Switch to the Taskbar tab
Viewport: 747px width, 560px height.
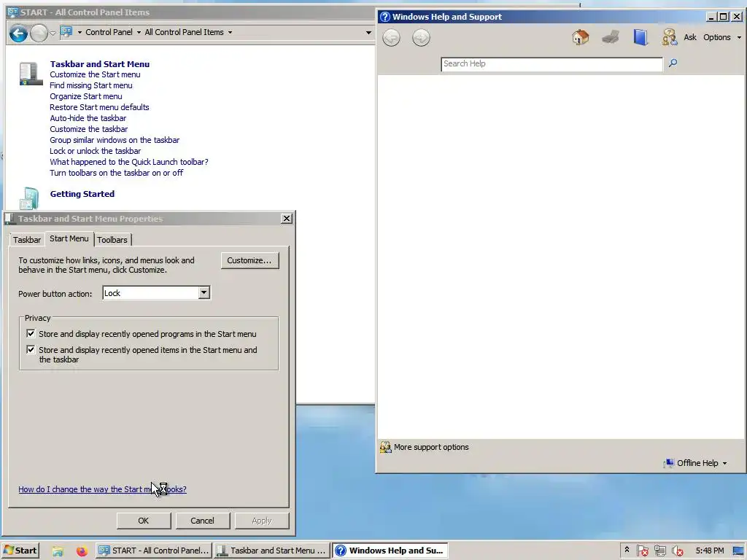click(x=27, y=239)
